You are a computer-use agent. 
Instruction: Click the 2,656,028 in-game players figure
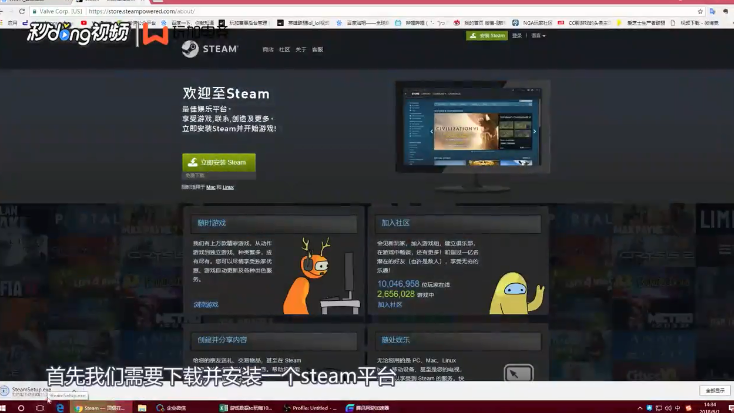[396, 294]
